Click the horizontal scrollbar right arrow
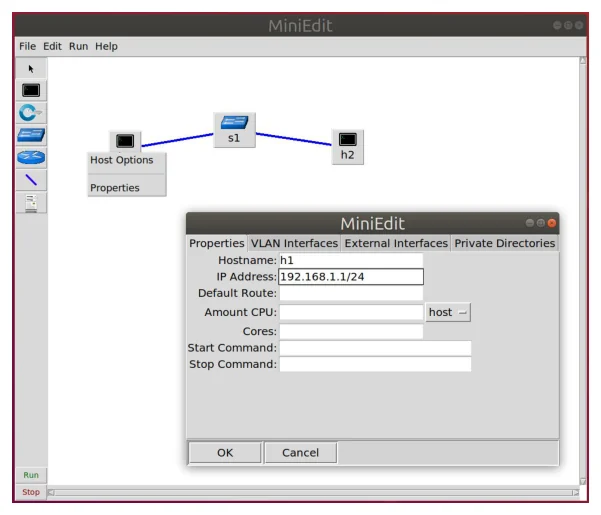The width and height of the screenshot is (601, 515). coord(576,493)
